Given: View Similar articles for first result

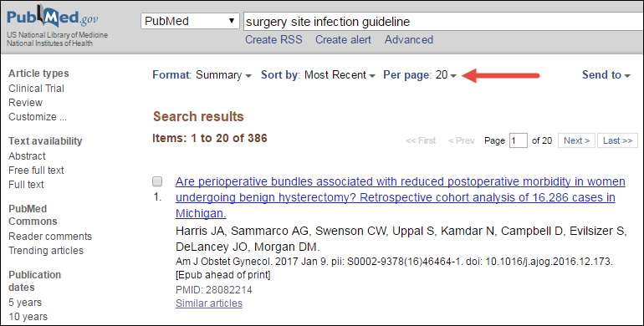Looking at the screenshot, I should tap(209, 303).
